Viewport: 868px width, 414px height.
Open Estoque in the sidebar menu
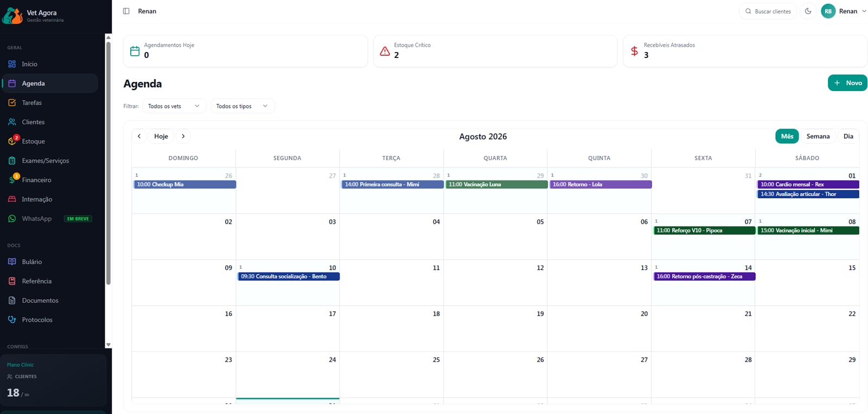(x=50, y=141)
